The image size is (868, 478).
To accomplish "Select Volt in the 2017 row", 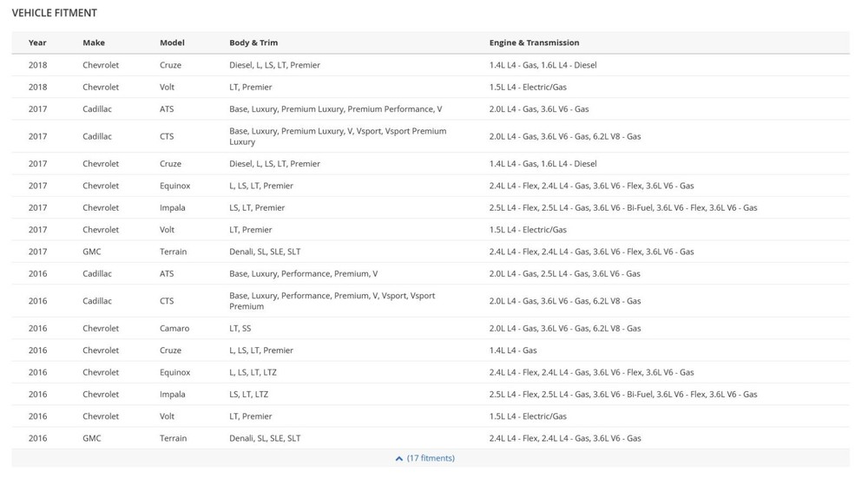I will click(x=167, y=230).
